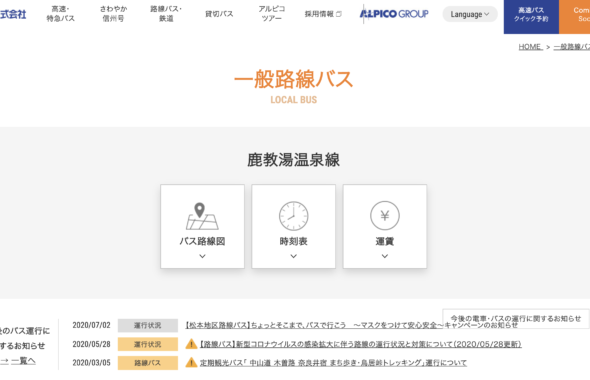Expand the chevron under 運賃
The width and height of the screenshot is (590, 380).
coord(385,256)
